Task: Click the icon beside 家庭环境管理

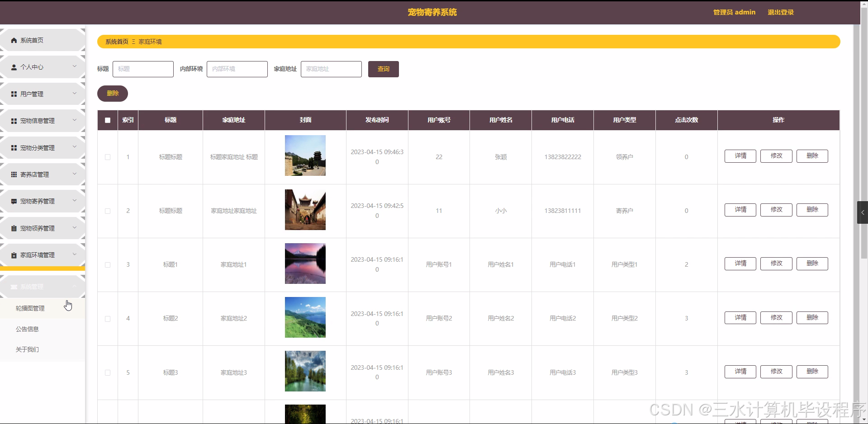Action: click(x=14, y=255)
